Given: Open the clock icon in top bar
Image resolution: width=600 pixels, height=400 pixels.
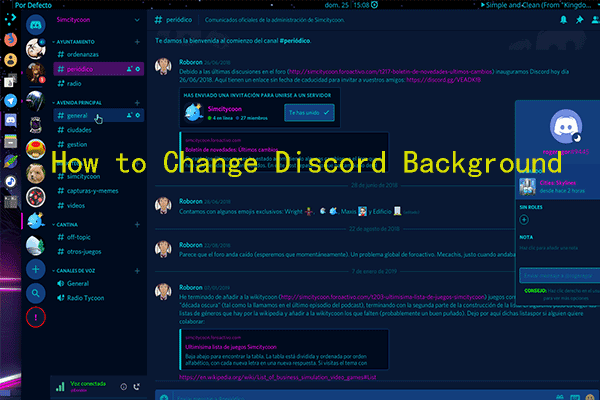Looking at the screenshot, I should click(375, 5).
